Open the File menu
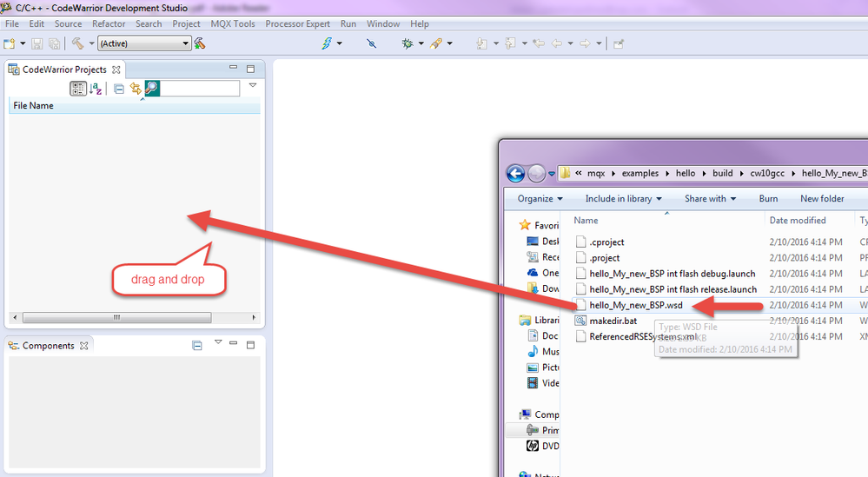 (x=12, y=23)
